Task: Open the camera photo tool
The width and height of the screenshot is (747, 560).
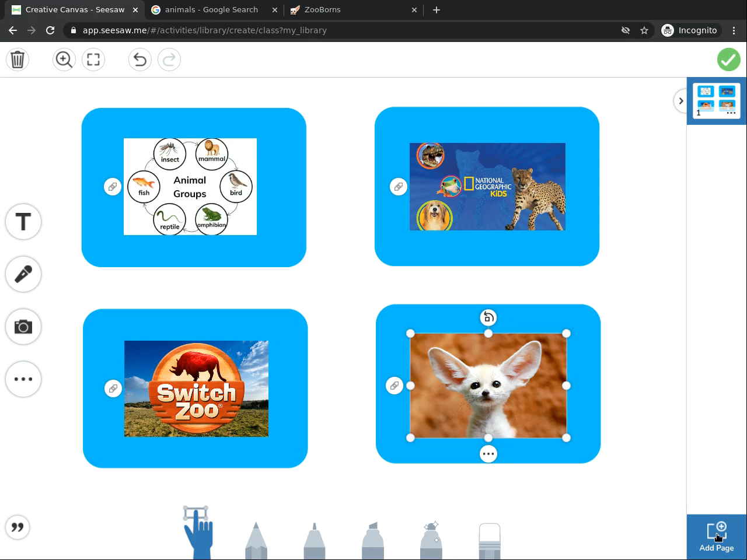Action: pos(23,327)
